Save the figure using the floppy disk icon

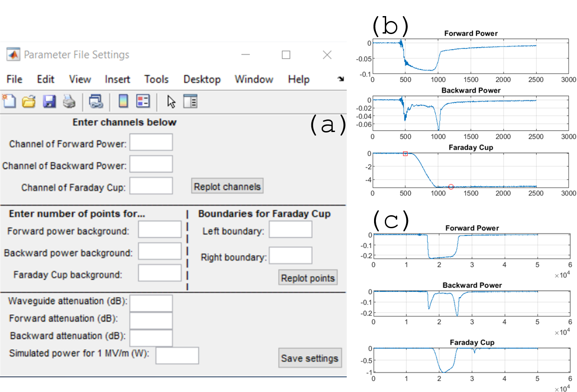coord(49,102)
